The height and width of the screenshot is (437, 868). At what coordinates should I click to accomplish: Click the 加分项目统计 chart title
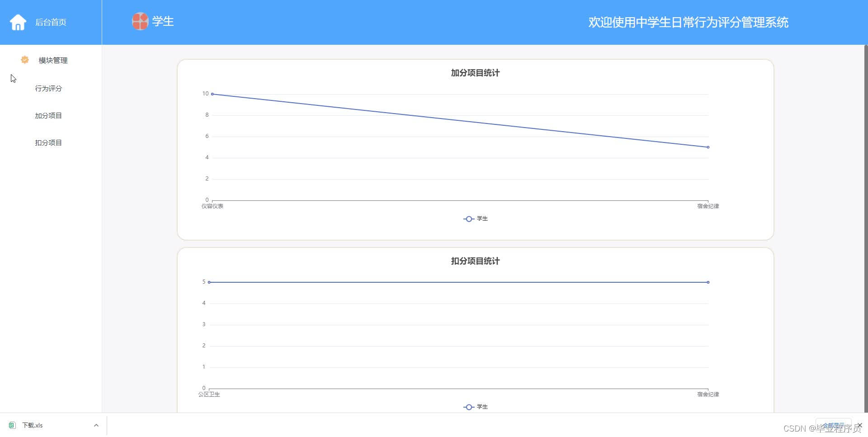475,73
